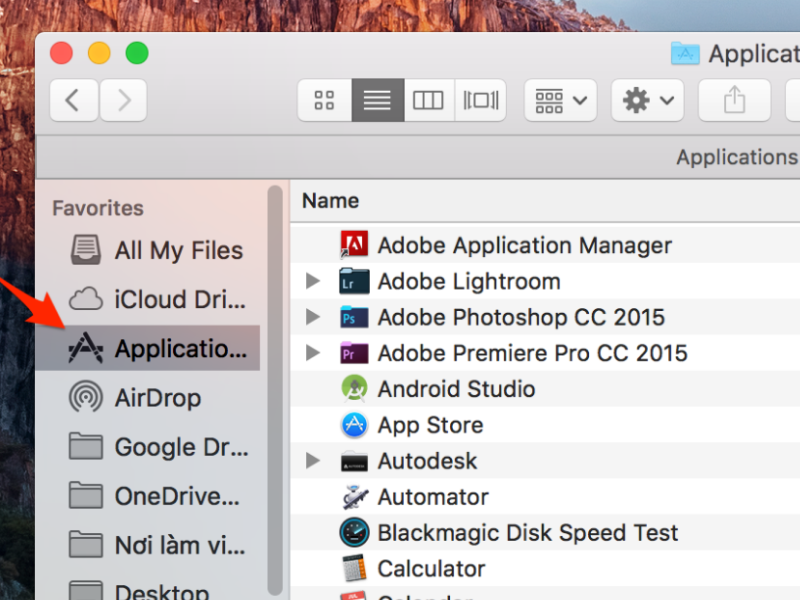Viewport: 800px width, 600px height.
Task: Click the Premiere Pro Pr icon
Action: [354, 353]
